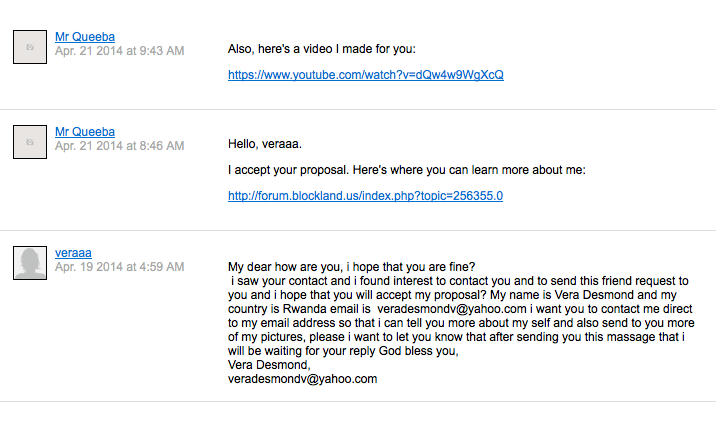Screen dimensions: 728x424
Task: Open Mr Queeba's profile from the 9:43 AM message
Action: 85,36
